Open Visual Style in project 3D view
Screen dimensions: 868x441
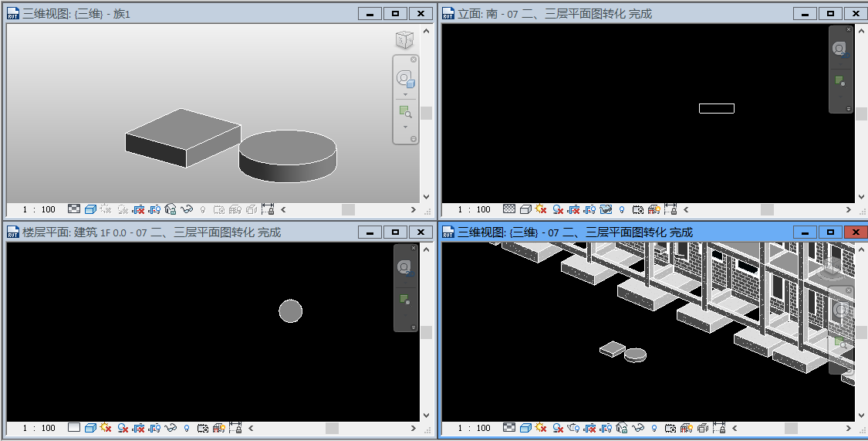click(525, 428)
